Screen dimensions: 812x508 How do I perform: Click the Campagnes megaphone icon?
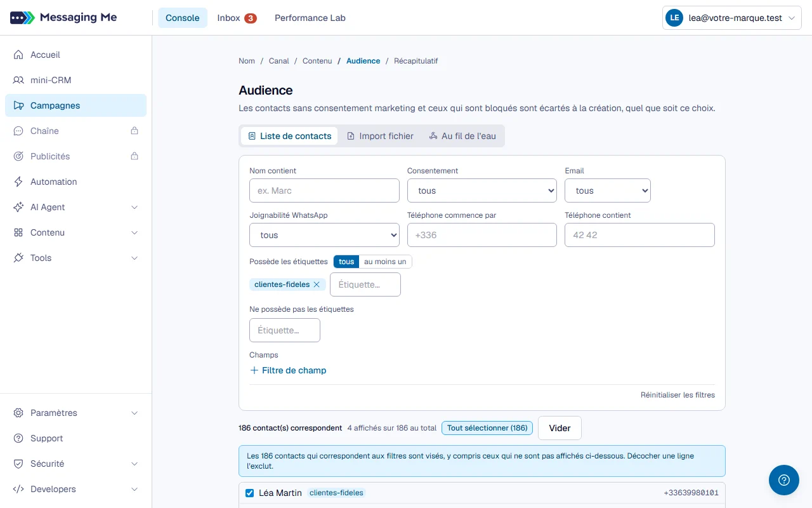18,105
